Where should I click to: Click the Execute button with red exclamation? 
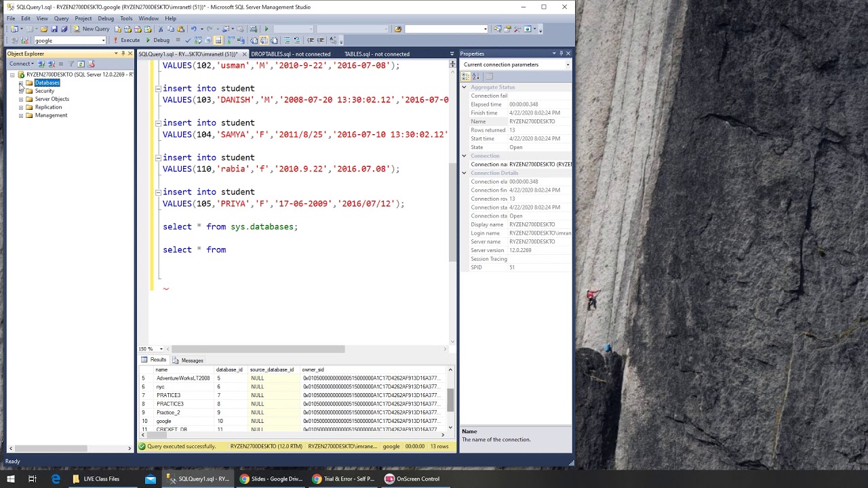(x=127, y=40)
